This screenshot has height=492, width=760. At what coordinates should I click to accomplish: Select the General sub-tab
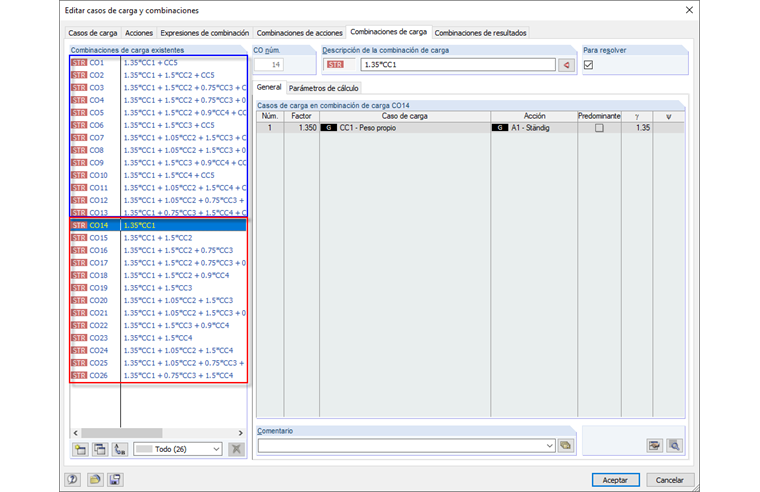pyautogui.click(x=269, y=87)
